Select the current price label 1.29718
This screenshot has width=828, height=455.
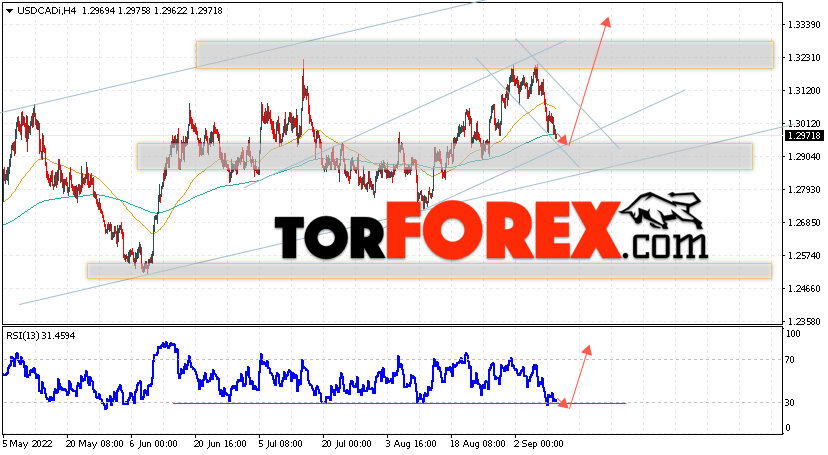[x=804, y=136]
